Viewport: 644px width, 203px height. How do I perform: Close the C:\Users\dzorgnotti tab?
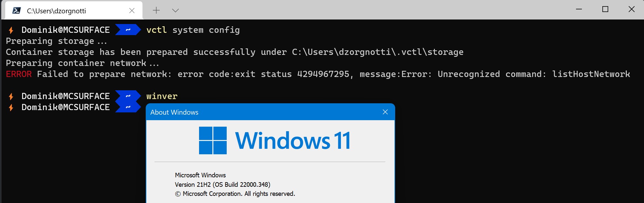pyautogui.click(x=132, y=10)
